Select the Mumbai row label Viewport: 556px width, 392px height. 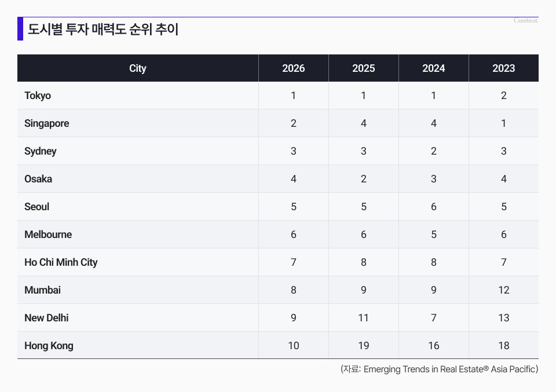point(42,290)
